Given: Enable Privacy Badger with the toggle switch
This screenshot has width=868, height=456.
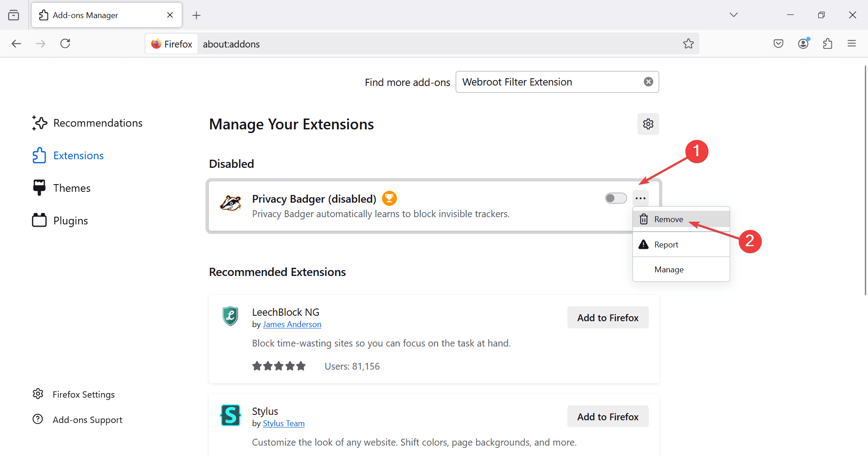Looking at the screenshot, I should coord(616,198).
